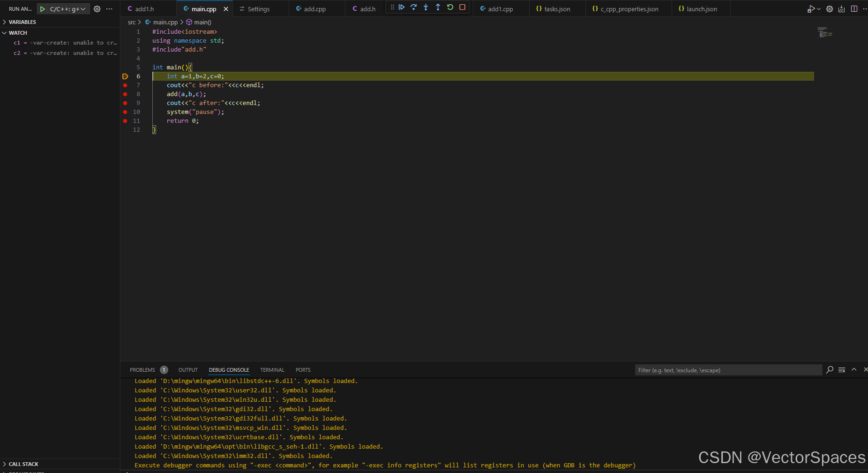The height and width of the screenshot is (473, 868).
Task: Stop the debug session with red square icon
Action: (x=462, y=7)
